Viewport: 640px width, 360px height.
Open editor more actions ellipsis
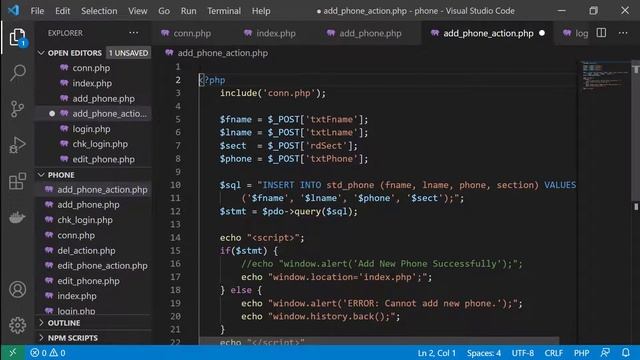tap(623, 33)
